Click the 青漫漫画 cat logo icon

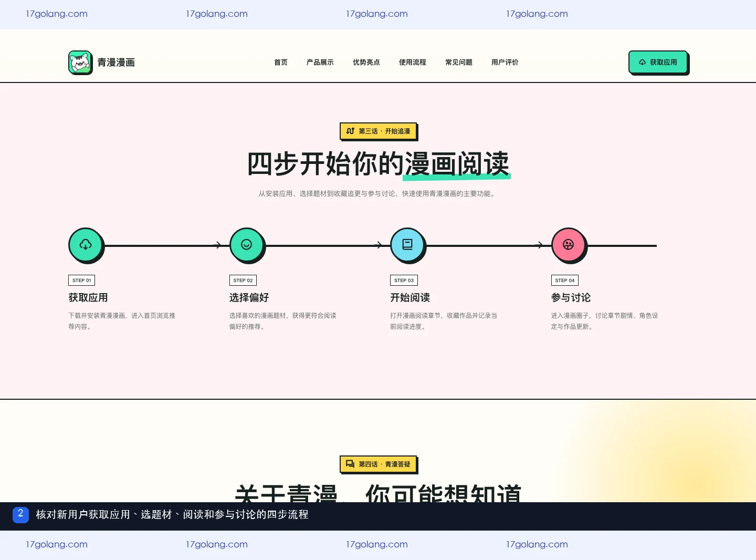(80, 62)
